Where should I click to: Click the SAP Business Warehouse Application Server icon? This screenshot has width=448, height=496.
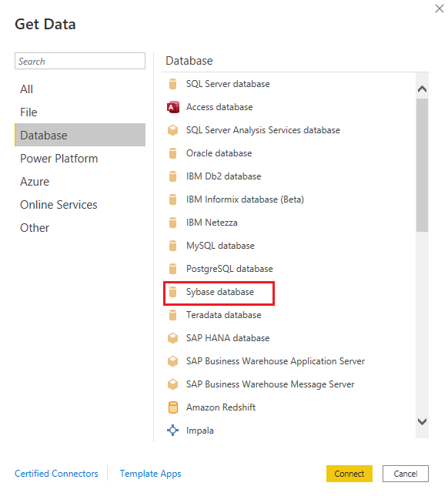coord(172,361)
